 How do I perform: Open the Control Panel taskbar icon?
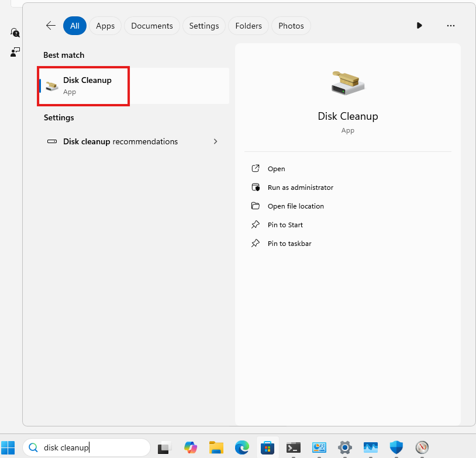coord(319,447)
